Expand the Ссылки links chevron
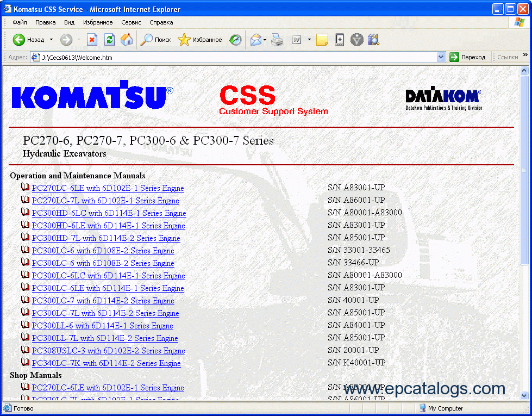The height and width of the screenshot is (416, 532). [x=525, y=55]
